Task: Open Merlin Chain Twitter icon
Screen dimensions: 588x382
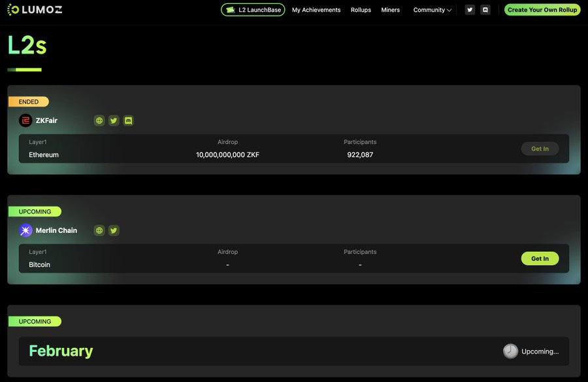Action: [x=114, y=230]
